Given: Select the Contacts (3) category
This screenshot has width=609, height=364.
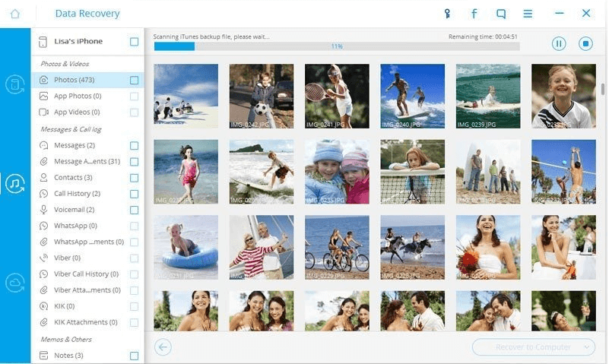Looking at the screenshot, I should pyautogui.click(x=87, y=177).
